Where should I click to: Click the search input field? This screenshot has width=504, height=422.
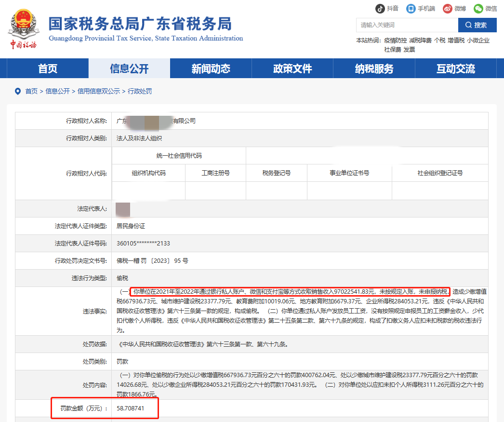coord(407,25)
